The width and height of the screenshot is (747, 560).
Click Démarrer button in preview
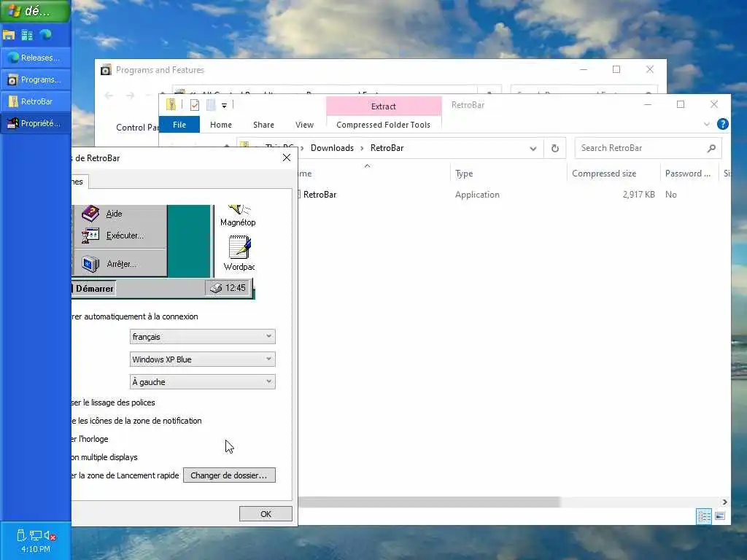[93, 289]
